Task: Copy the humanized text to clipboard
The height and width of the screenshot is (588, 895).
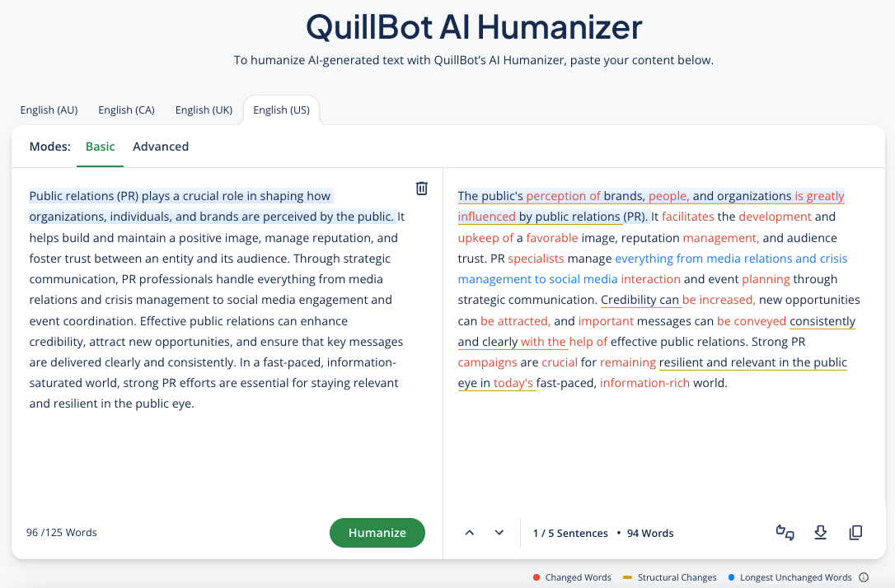Action: click(x=855, y=533)
